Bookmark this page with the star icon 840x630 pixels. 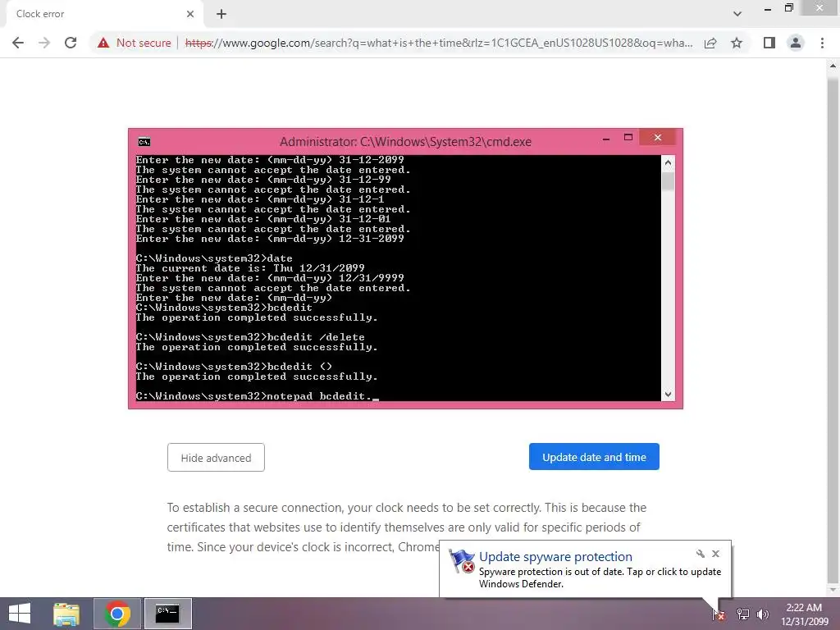737,43
